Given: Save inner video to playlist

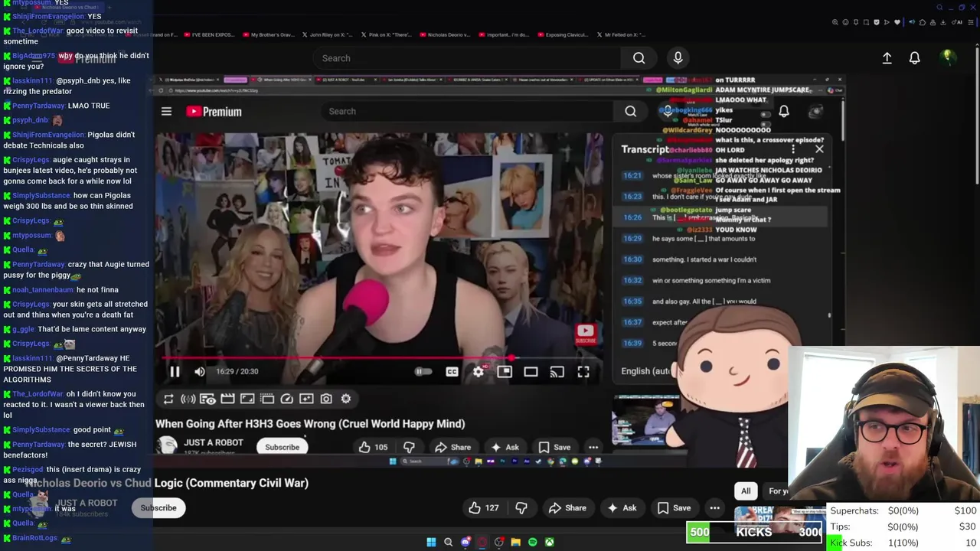Looking at the screenshot, I should [x=554, y=448].
